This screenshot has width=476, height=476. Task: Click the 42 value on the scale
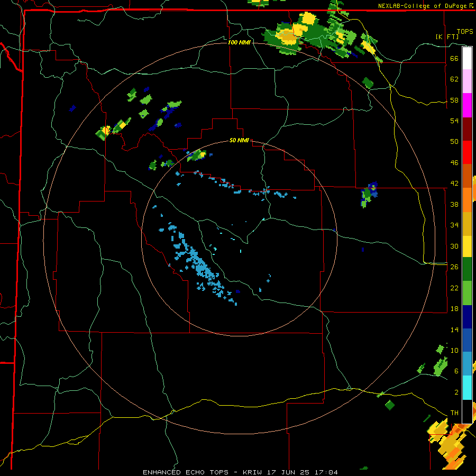coord(454,184)
